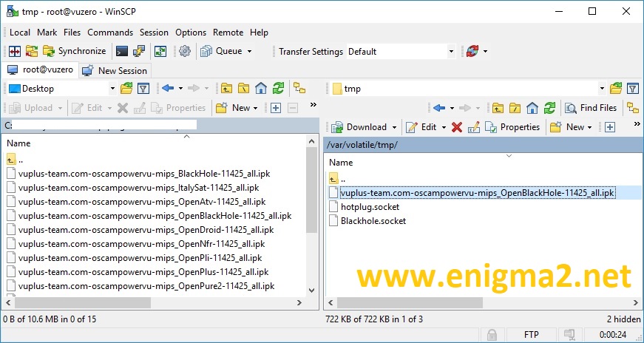Click the reconnect session icon
The height and width of the screenshot is (343, 644).
point(472,51)
